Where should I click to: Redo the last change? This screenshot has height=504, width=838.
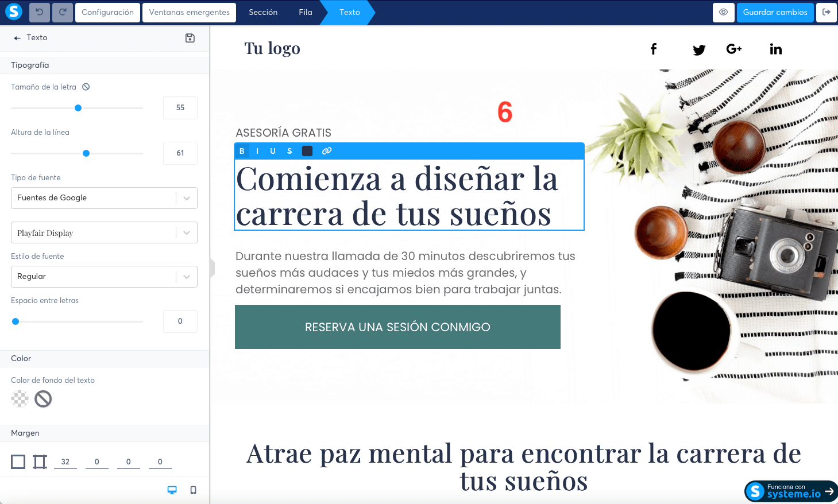coord(62,12)
